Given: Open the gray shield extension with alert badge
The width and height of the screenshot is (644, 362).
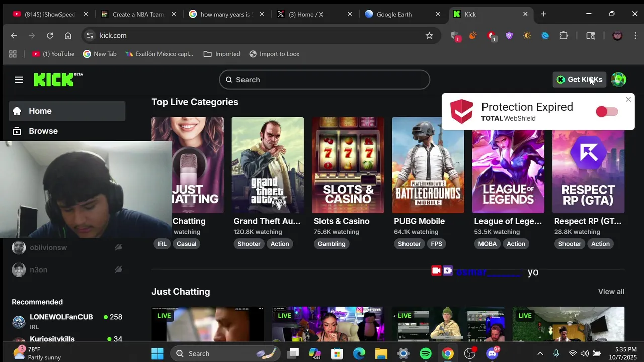Looking at the screenshot, I should click(x=455, y=36).
